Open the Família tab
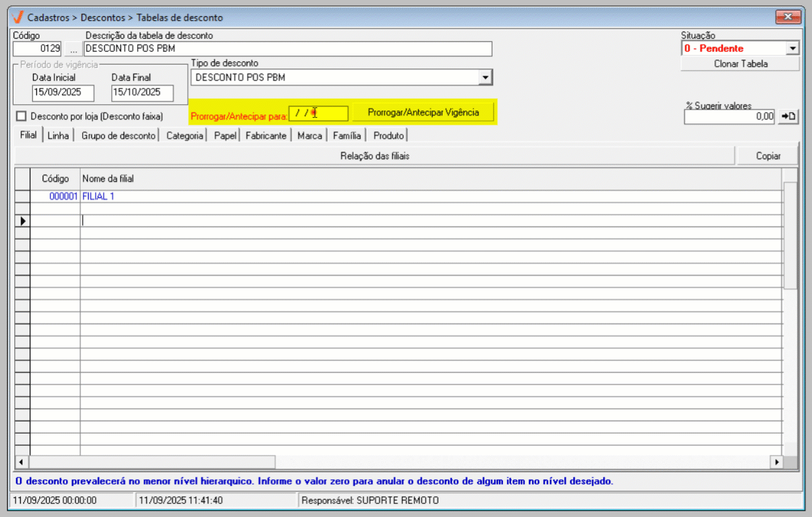Image resolution: width=812 pixels, height=517 pixels. point(347,136)
